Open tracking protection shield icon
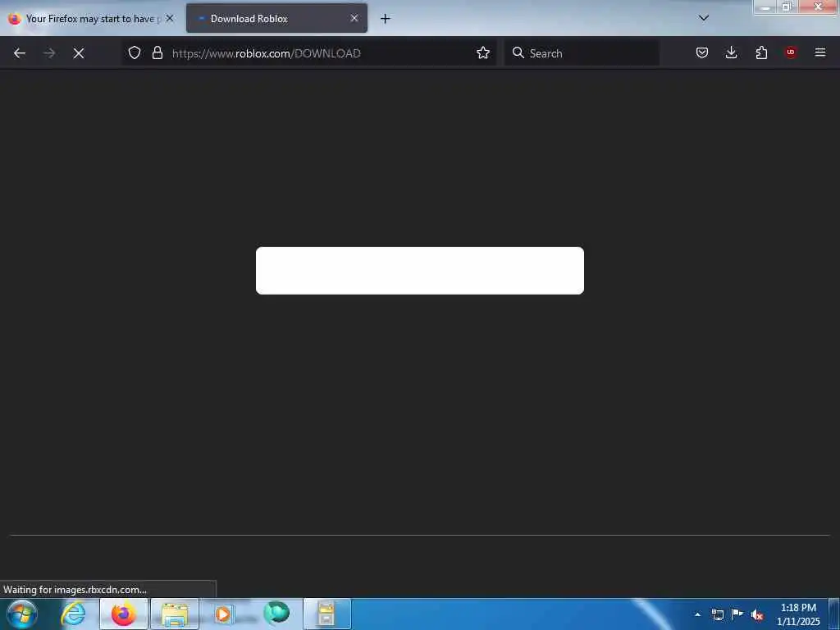The height and width of the screenshot is (630, 840). (135, 52)
